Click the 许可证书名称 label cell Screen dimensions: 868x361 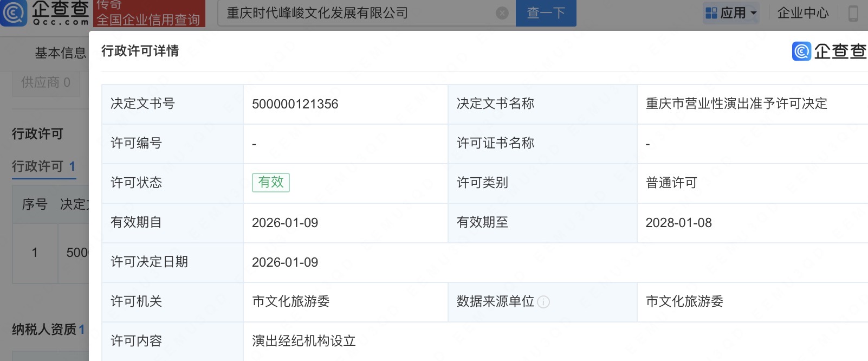[542, 144]
